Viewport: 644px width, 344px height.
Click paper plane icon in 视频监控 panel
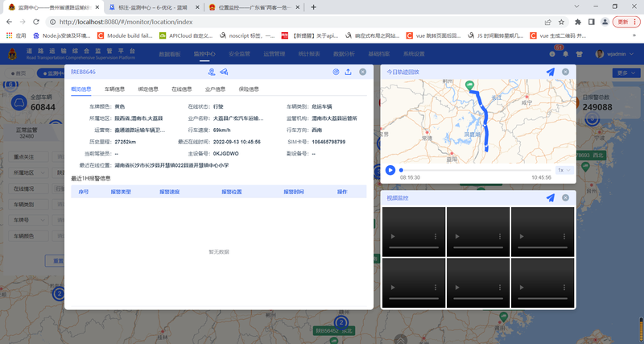(551, 198)
